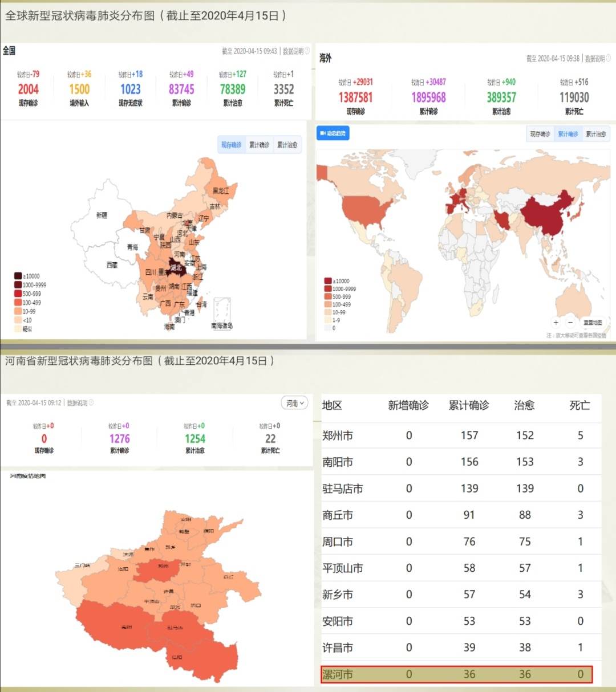The height and width of the screenshot is (692, 616).
Task: Zoom out the world map with minus icon
Action: [570, 323]
